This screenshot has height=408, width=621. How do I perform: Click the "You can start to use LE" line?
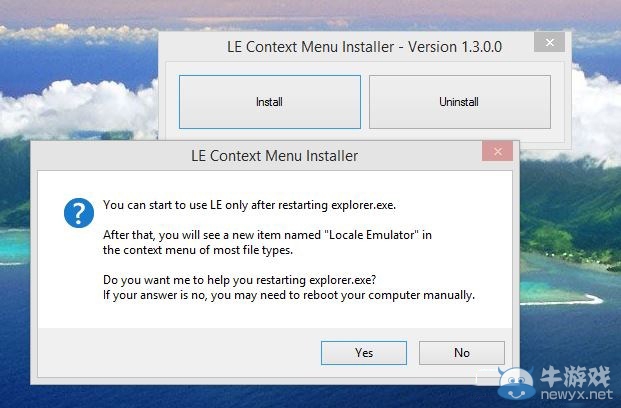[x=249, y=205]
